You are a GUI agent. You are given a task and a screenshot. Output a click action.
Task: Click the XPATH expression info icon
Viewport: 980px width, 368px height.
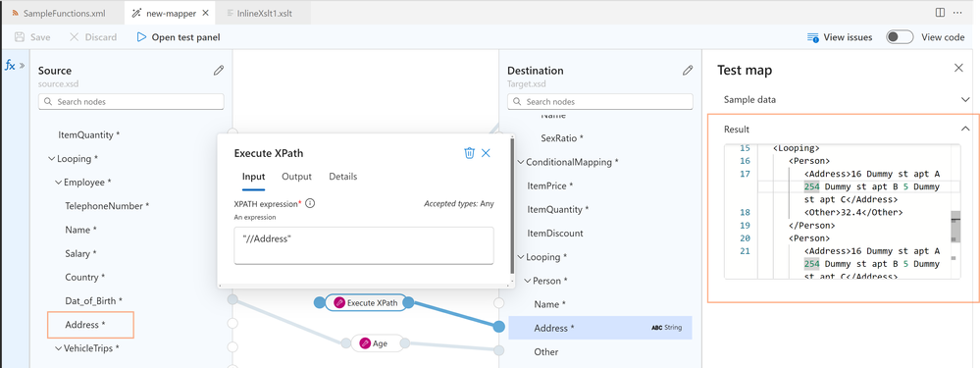[310, 204]
